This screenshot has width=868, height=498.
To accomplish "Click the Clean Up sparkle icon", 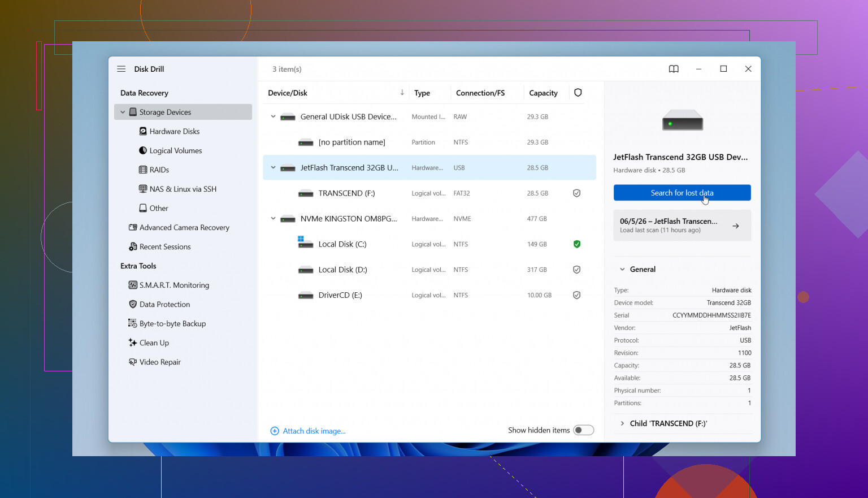I will point(133,343).
